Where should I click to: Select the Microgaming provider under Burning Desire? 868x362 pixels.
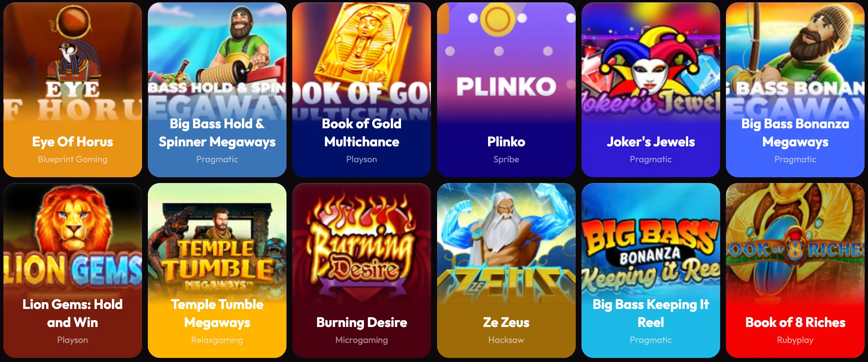tap(362, 340)
